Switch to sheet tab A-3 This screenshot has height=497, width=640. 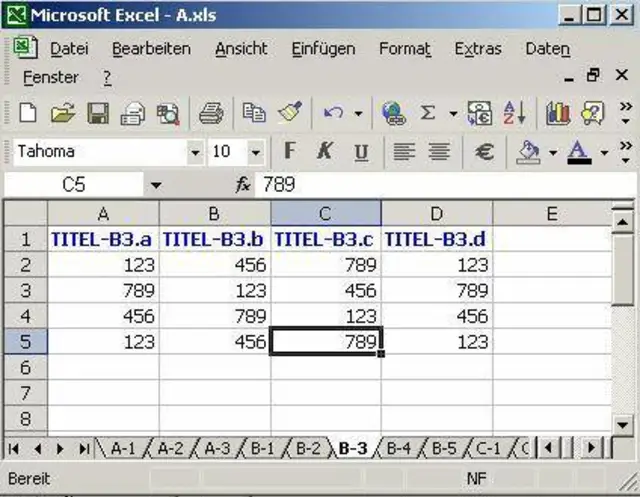(217, 449)
